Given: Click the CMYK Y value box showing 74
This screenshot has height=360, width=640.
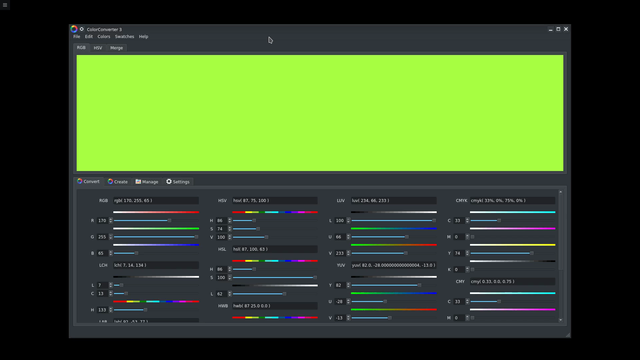Looking at the screenshot, I should [x=459, y=253].
